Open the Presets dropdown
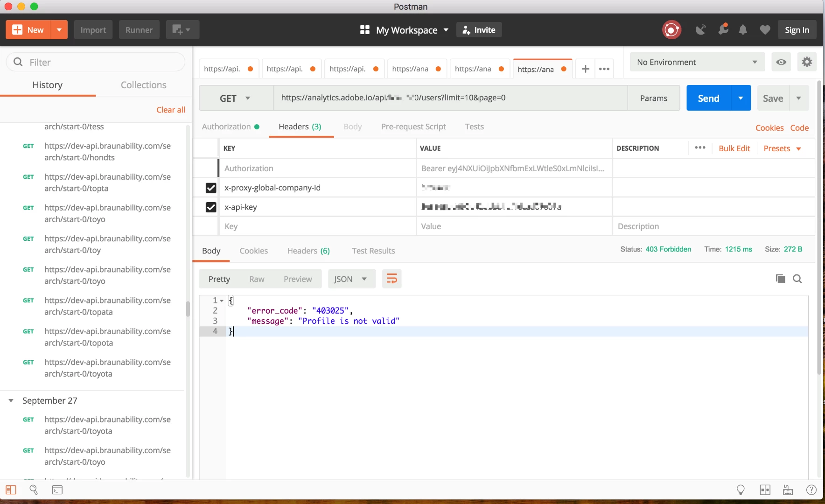 [x=783, y=148]
